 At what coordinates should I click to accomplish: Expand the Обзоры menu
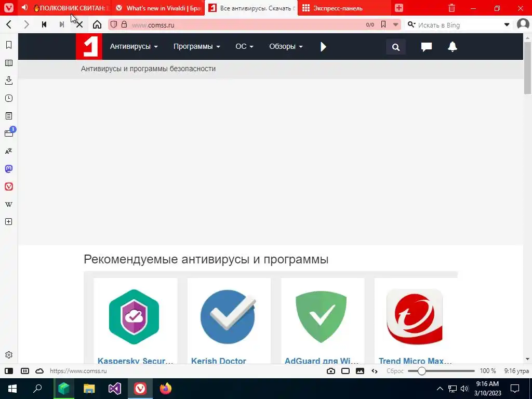[286, 46]
